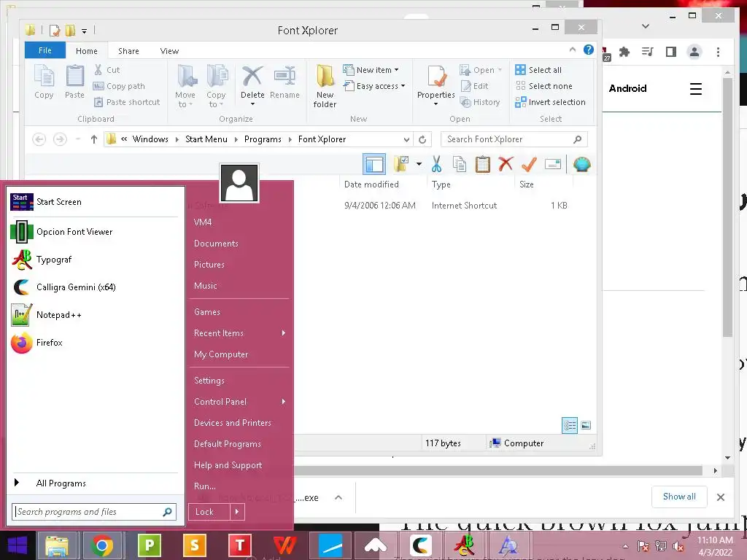Image resolution: width=747 pixels, height=560 pixels.
Task: Click Show all in Chrome downloads bar
Action: tap(679, 497)
